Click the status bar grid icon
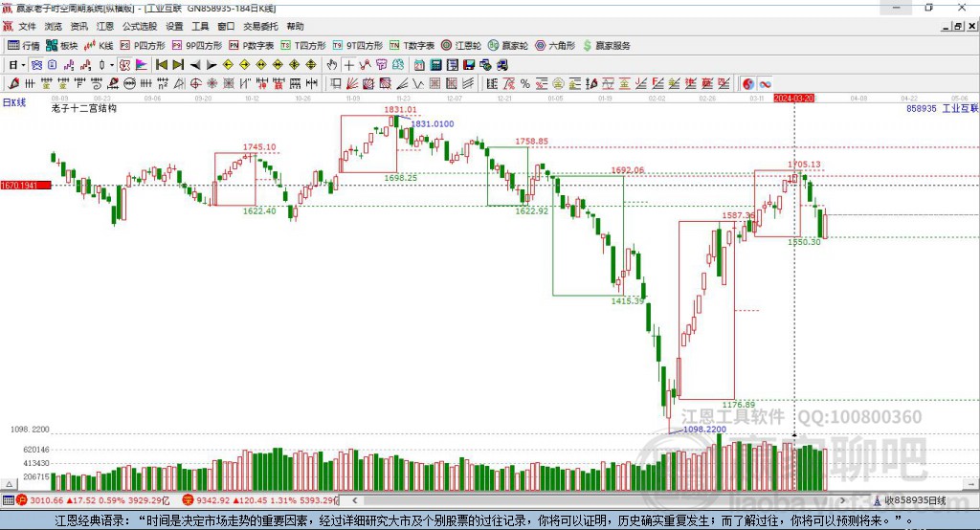Image resolution: width=980 pixels, height=530 pixels. tap(8, 500)
